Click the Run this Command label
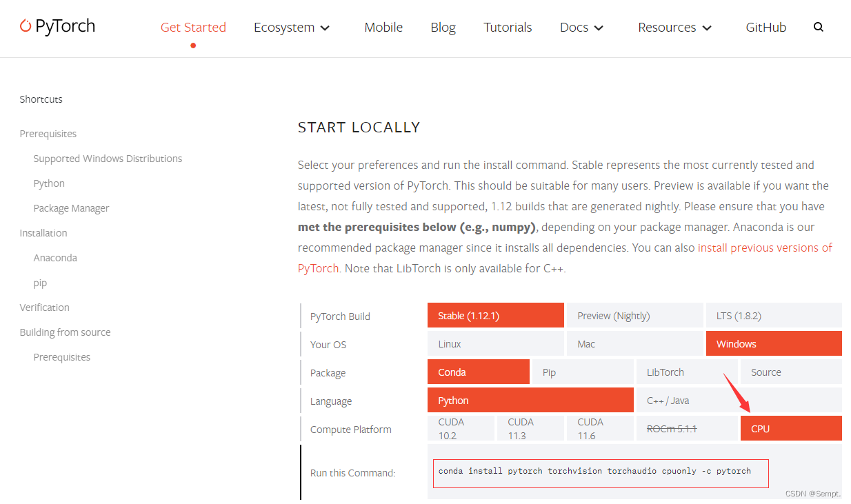The height and width of the screenshot is (504, 851). pyautogui.click(x=352, y=473)
